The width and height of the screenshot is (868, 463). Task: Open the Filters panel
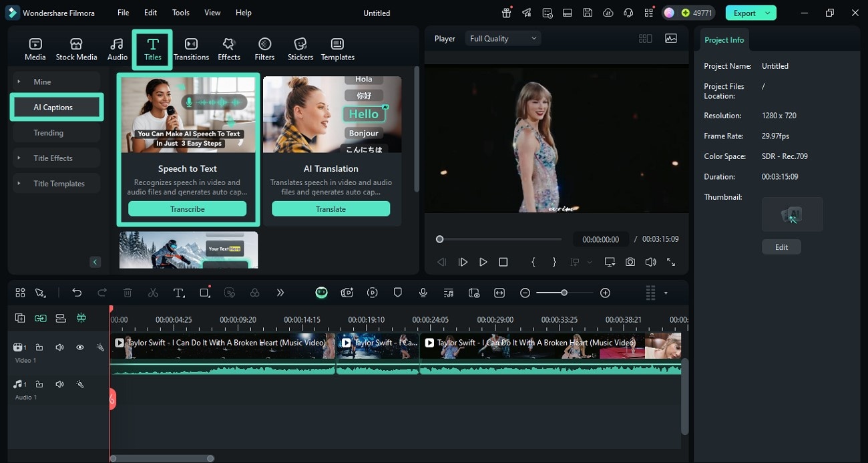(264, 49)
